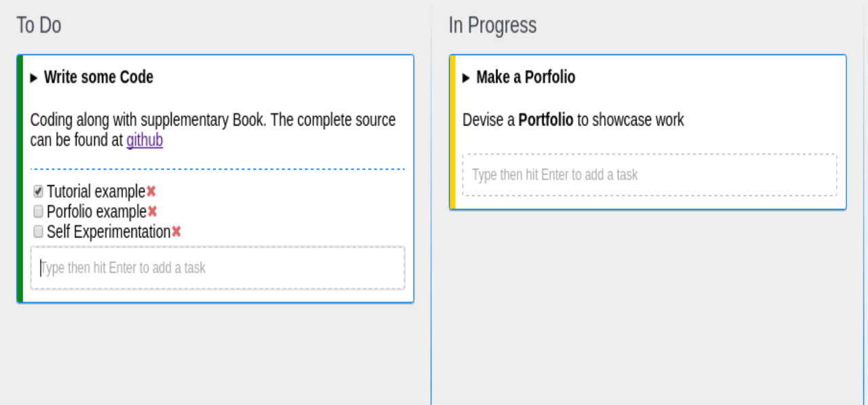Image resolution: width=868 pixels, height=405 pixels.
Task: Click the In Progress column heading
Action: point(492,25)
